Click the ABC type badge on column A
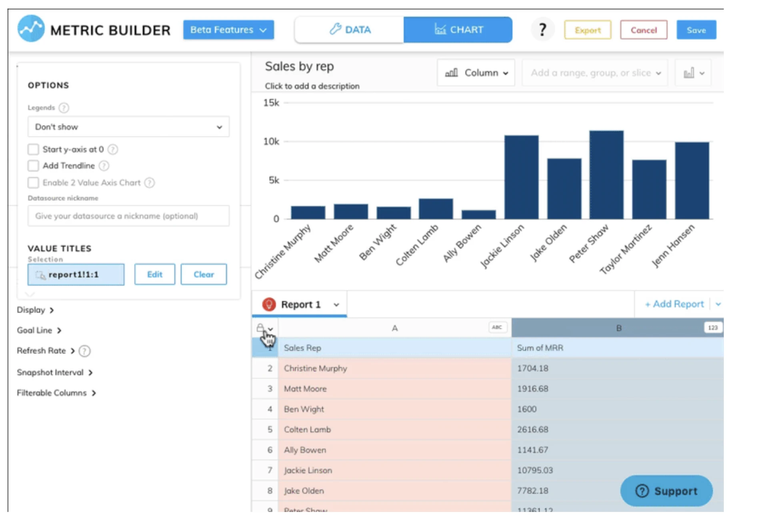 point(497,327)
